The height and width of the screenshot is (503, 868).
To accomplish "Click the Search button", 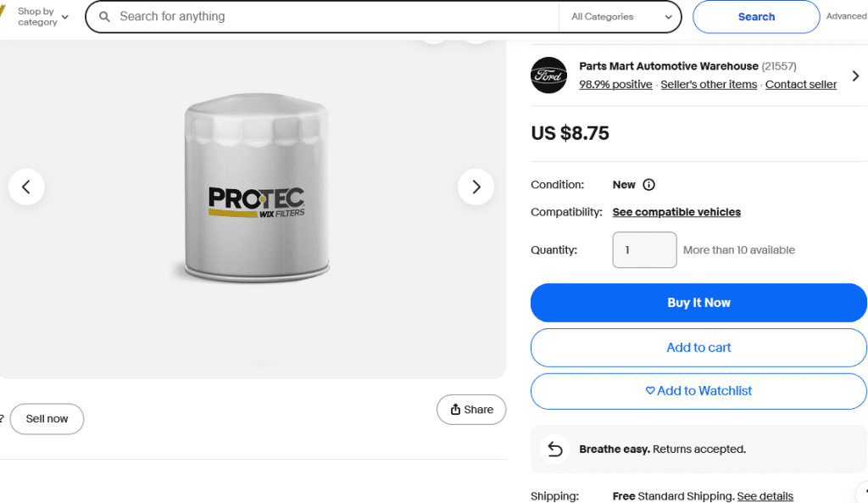I will (756, 17).
